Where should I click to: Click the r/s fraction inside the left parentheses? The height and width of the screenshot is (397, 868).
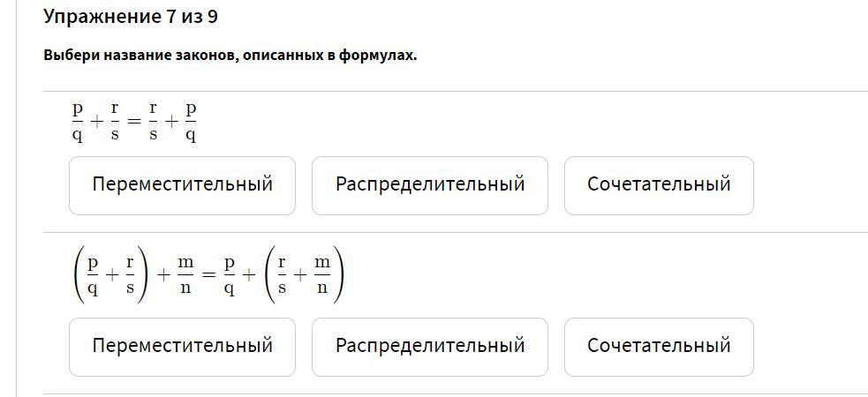click(130, 274)
